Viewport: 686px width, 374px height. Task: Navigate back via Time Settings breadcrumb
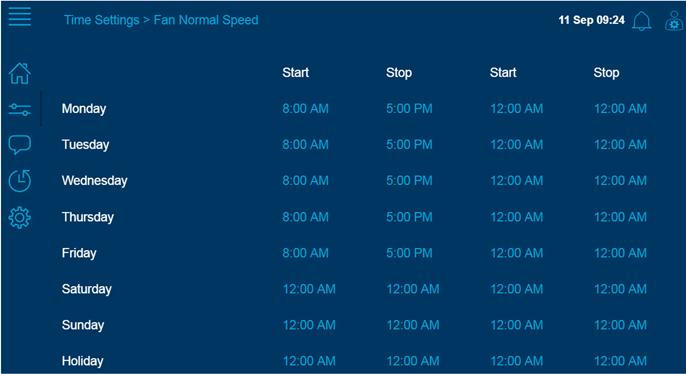(102, 20)
